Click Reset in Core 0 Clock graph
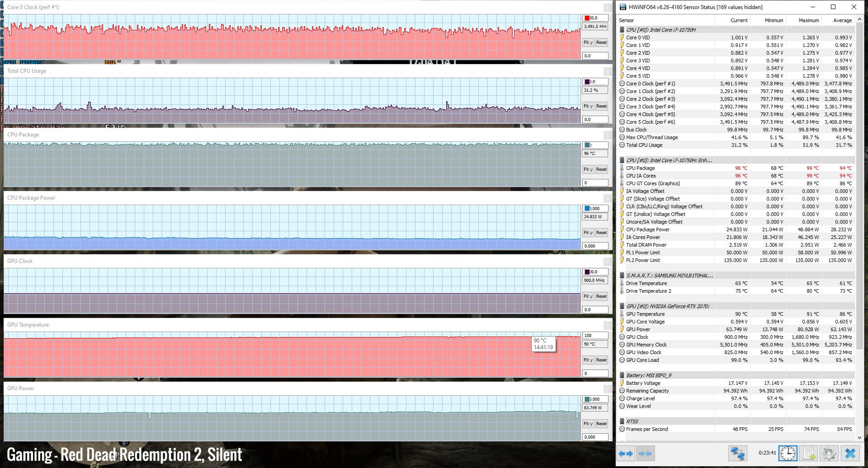Viewport: 868px width, 468px height. (601, 42)
